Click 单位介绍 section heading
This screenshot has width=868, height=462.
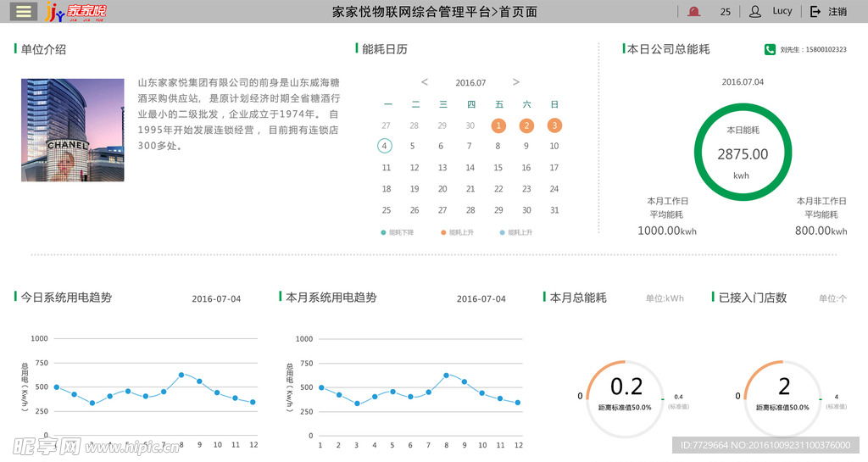43,49
